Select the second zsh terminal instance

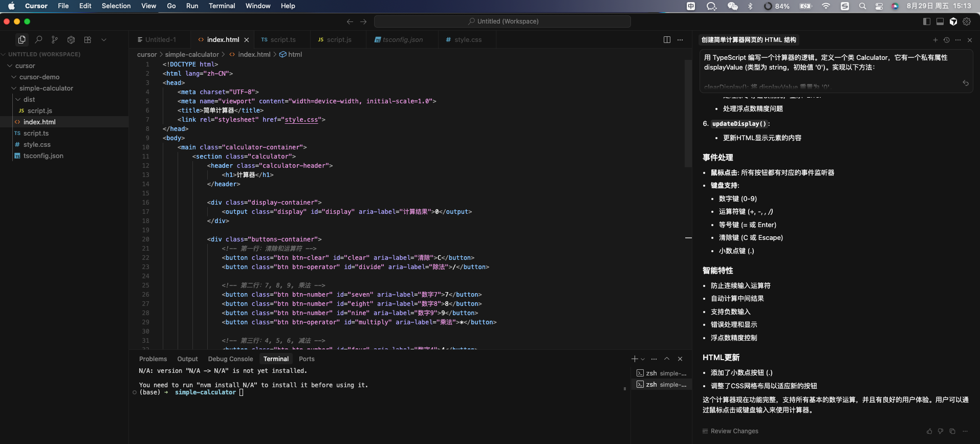tap(662, 384)
